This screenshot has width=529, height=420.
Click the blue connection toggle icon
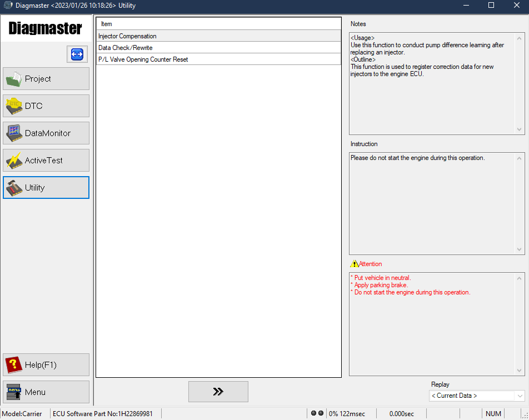point(77,54)
